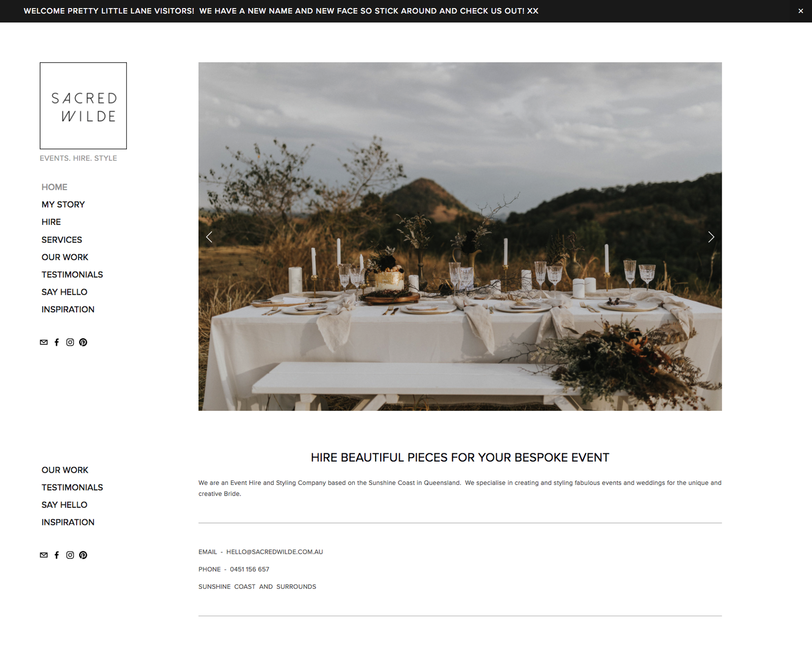Go to the My Story page

pos(63,204)
